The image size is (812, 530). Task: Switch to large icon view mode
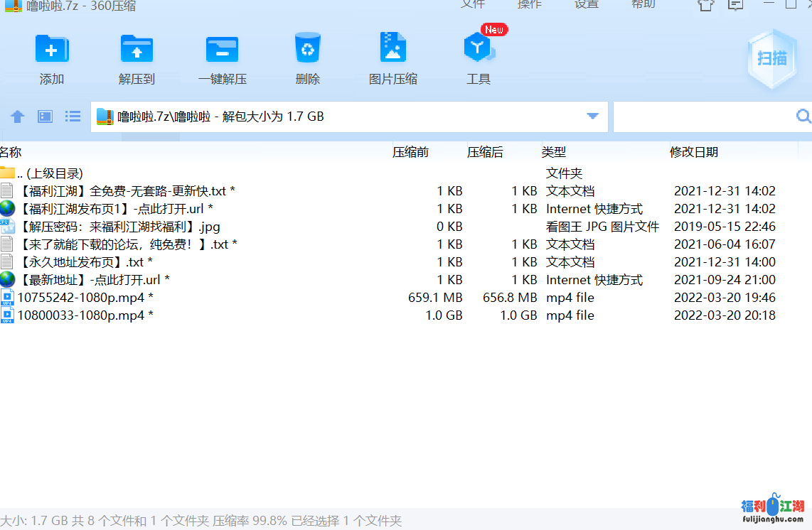tap(44, 116)
